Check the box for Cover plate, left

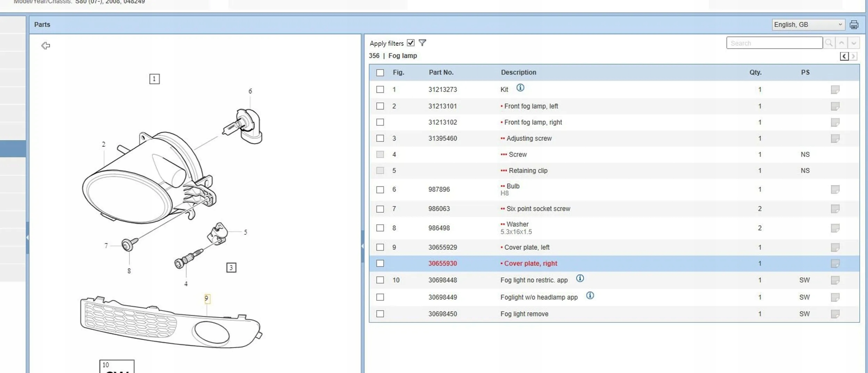point(380,247)
